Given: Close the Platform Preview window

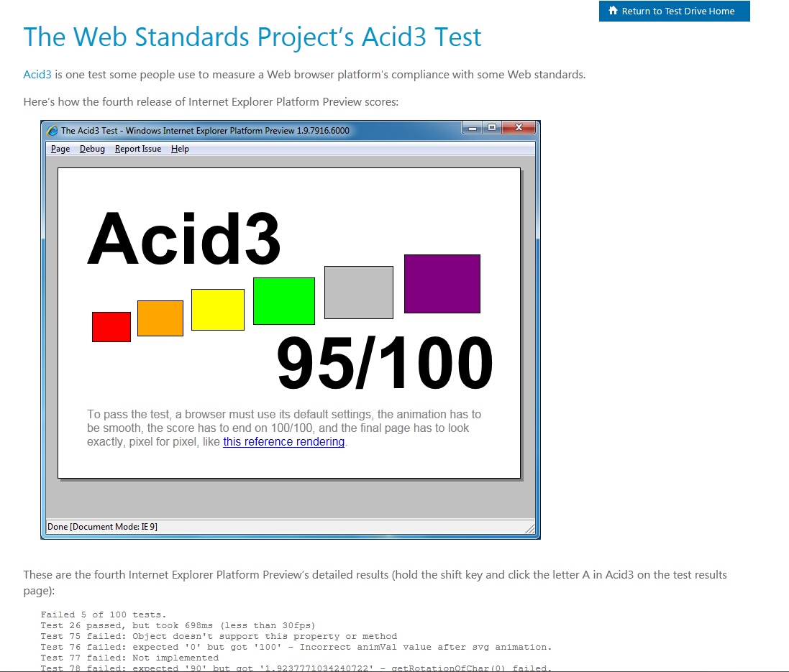Looking at the screenshot, I should (x=519, y=128).
